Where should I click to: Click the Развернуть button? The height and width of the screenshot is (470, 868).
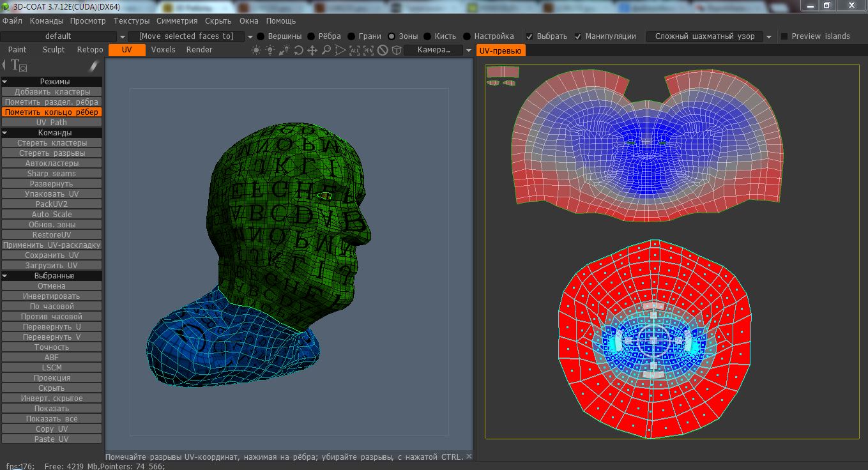click(52, 184)
